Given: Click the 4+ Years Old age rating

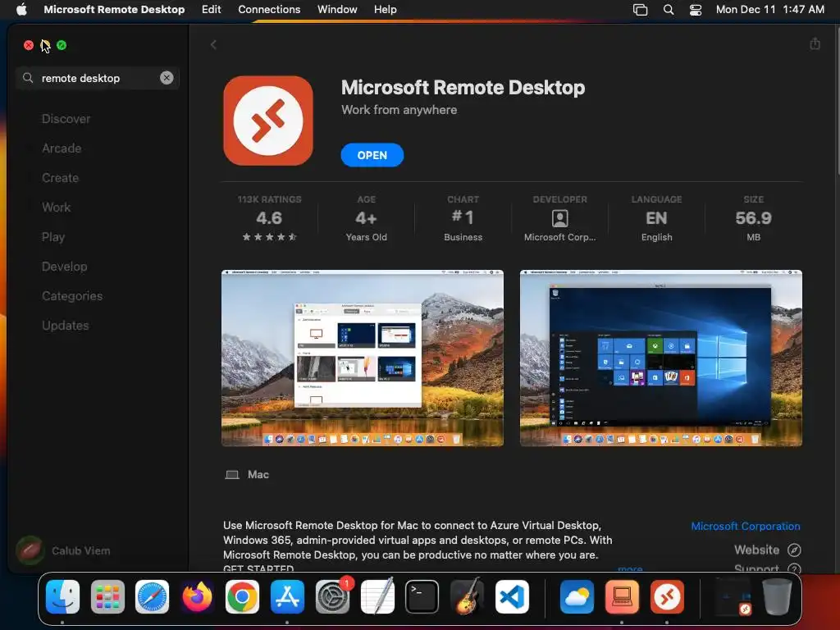Looking at the screenshot, I should pyautogui.click(x=366, y=218).
